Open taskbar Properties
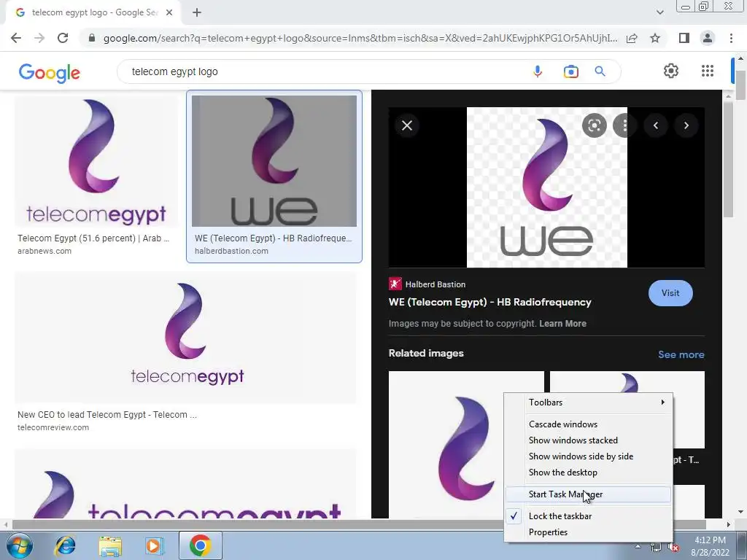Screen dimensions: 747x560 point(589,532)
